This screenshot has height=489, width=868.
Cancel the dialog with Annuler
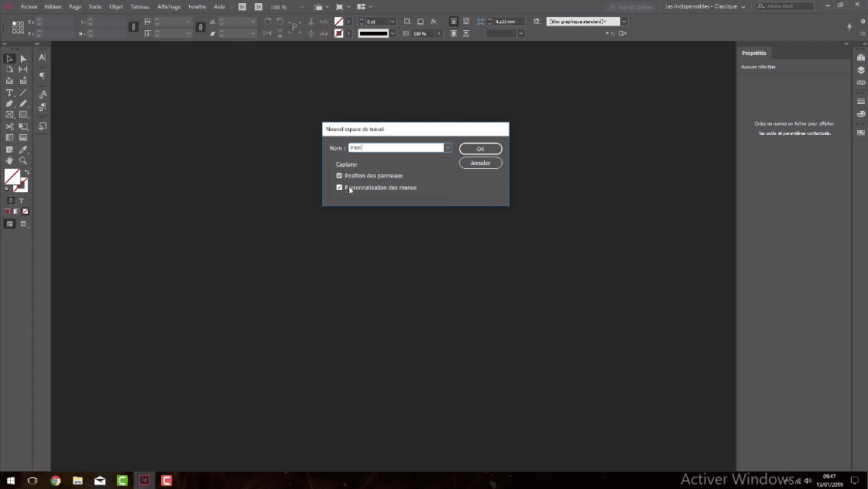pyautogui.click(x=480, y=163)
